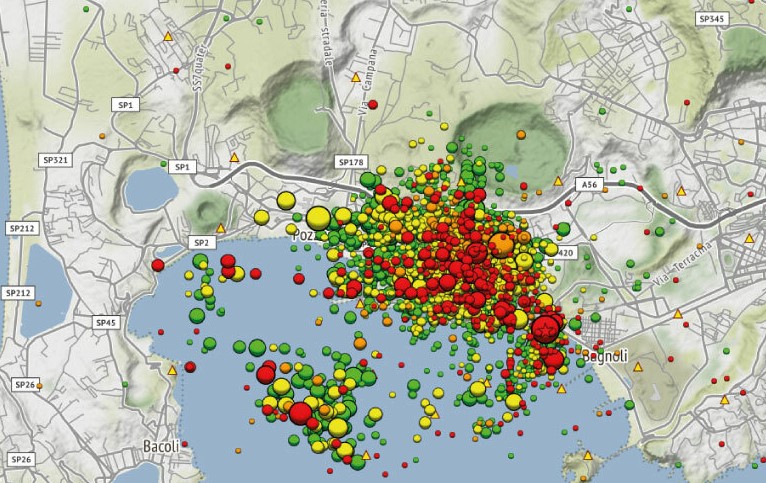Screen dimensions: 766x483
Task: Click the SP2 road shield
Action: (x=202, y=242)
